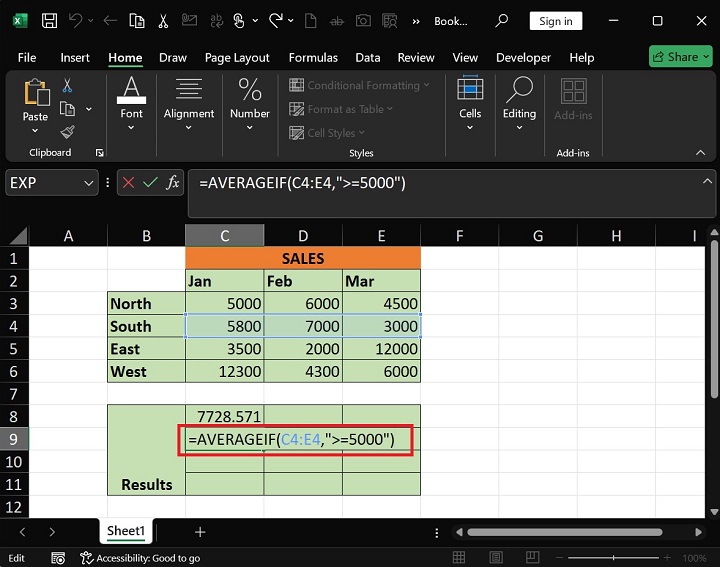This screenshot has width=720, height=567.
Task: Click the column G header
Action: (x=537, y=236)
